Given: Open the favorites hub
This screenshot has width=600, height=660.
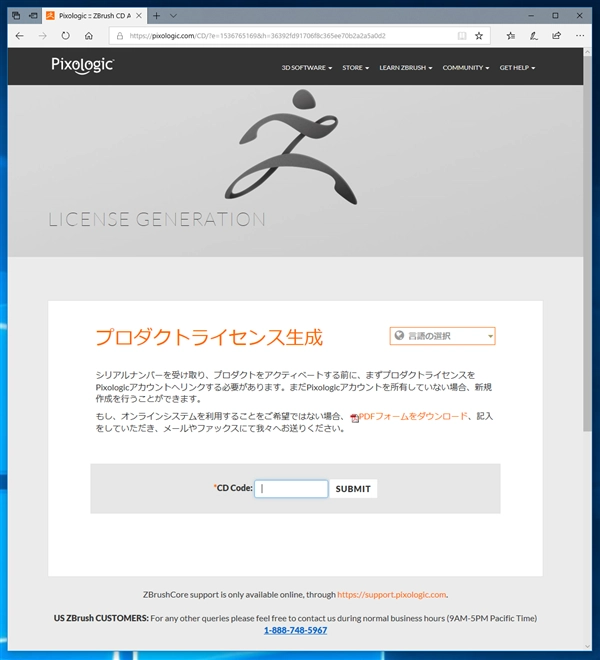Looking at the screenshot, I should point(511,36).
